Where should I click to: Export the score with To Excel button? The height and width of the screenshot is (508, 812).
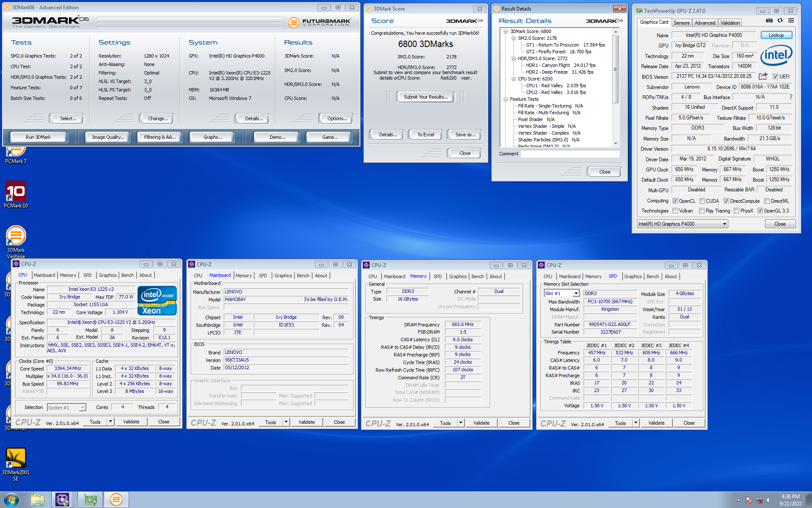pyautogui.click(x=425, y=135)
